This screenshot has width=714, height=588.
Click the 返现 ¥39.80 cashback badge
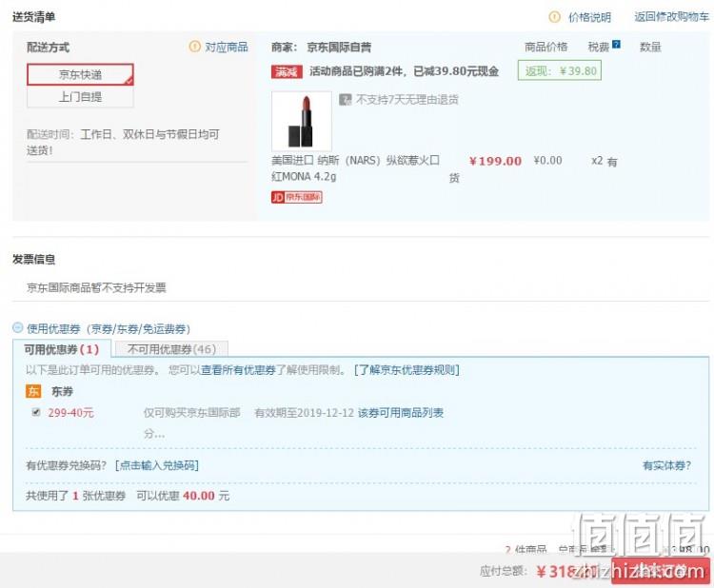coord(559,70)
